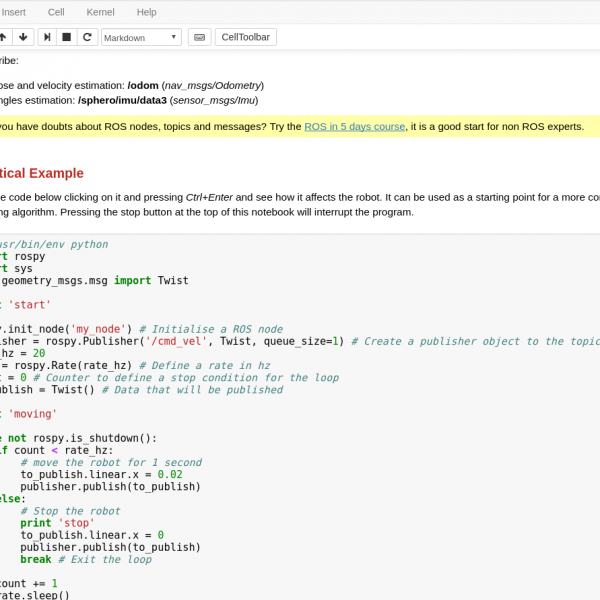
Task: Click the 'my_node' string in code
Action: coord(98,329)
